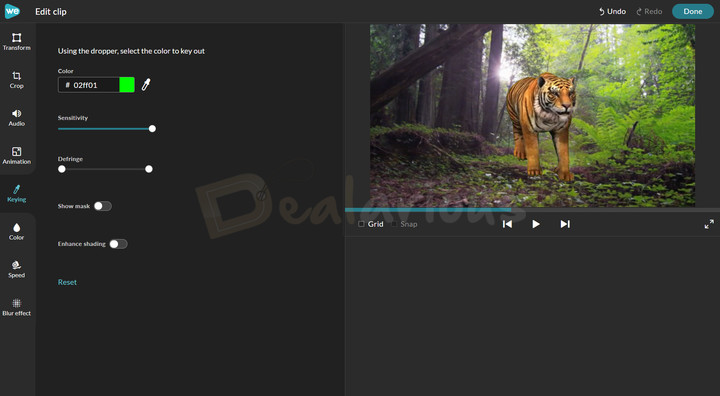This screenshot has width=720, height=396.
Task: Open the Blur effect panel
Action: click(x=17, y=307)
